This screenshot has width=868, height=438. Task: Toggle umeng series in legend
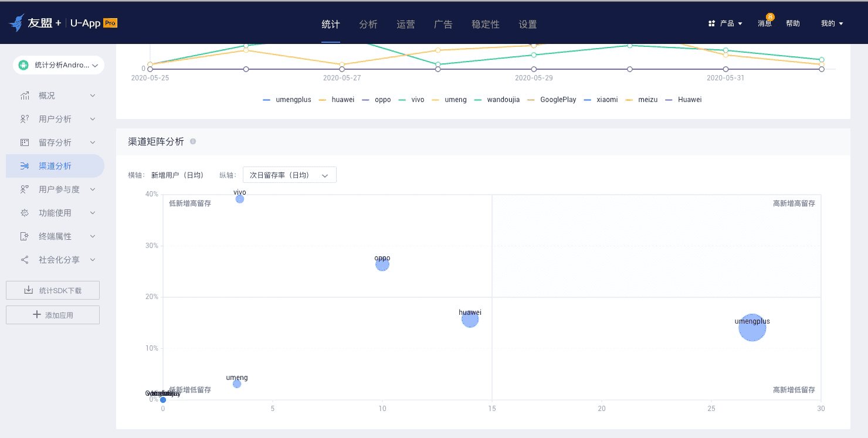449,100
